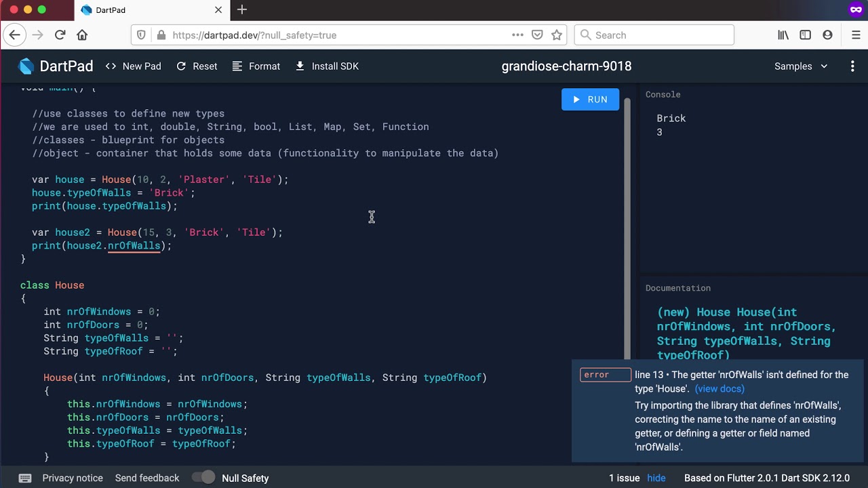Open the view docs link

coord(719,388)
